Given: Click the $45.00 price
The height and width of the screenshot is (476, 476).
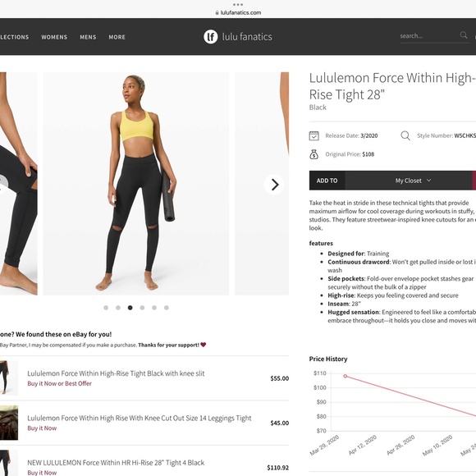Looking at the screenshot, I should (x=280, y=423).
